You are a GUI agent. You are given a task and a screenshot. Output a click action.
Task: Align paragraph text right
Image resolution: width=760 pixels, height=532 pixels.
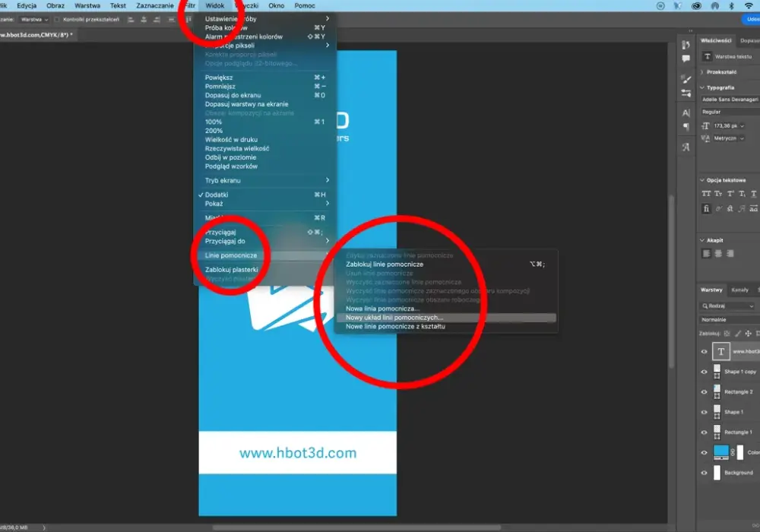click(730, 253)
